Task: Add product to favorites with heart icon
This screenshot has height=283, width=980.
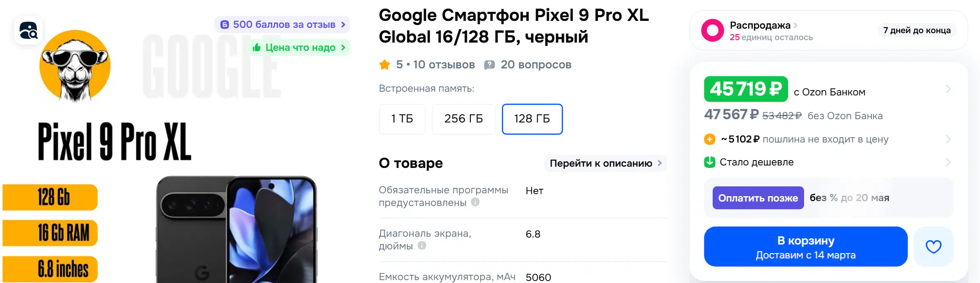Action: [933, 247]
